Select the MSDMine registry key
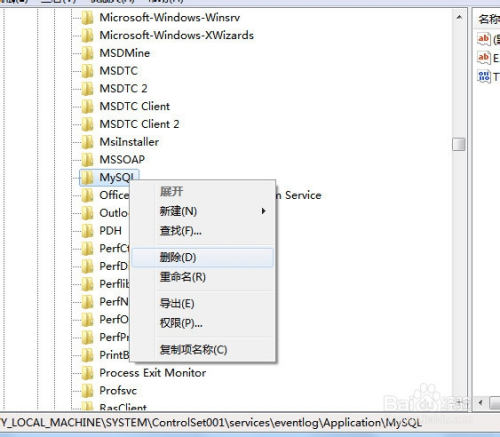 125,53
